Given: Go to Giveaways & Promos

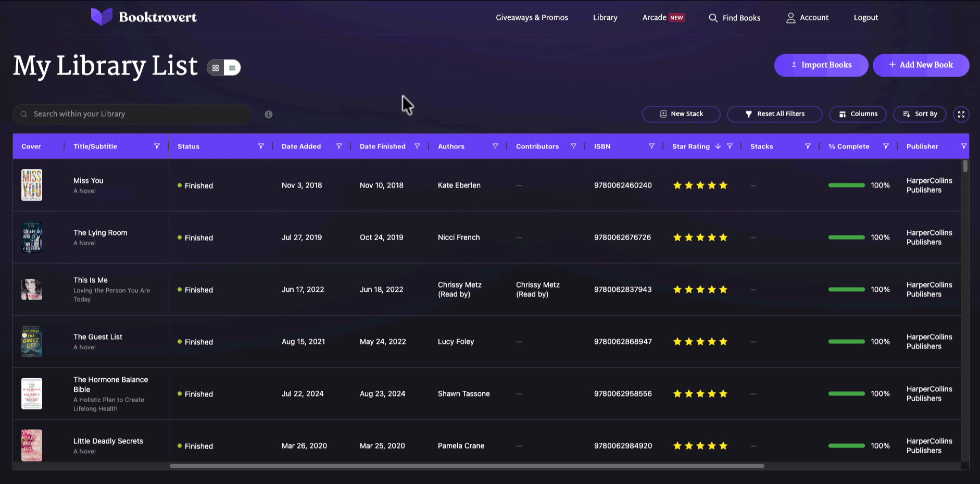Looking at the screenshot, I should pos(532,18).
